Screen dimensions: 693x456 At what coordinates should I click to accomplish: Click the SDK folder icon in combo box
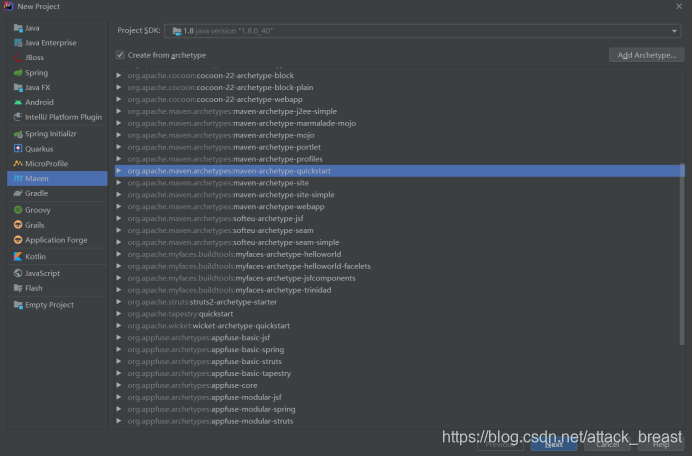tap(177, 31)
